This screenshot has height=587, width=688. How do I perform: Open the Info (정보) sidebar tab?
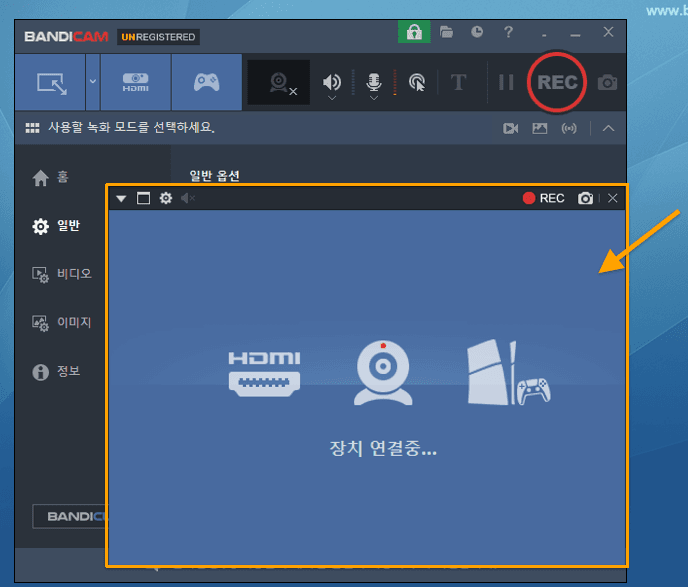point(56,372)
